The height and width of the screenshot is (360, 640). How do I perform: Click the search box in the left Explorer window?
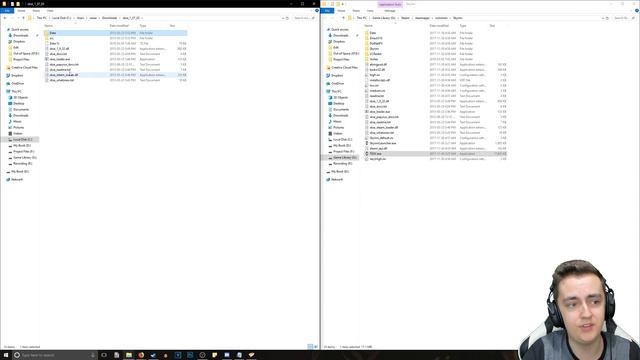click(x=304, y=18)
